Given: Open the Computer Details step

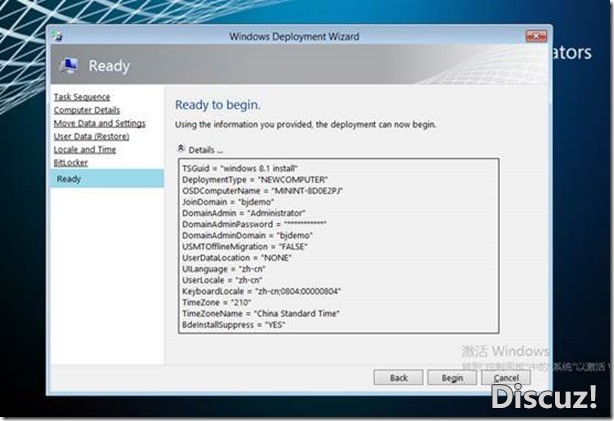Looking at the screenshot, I should click(x=87, y=110).
